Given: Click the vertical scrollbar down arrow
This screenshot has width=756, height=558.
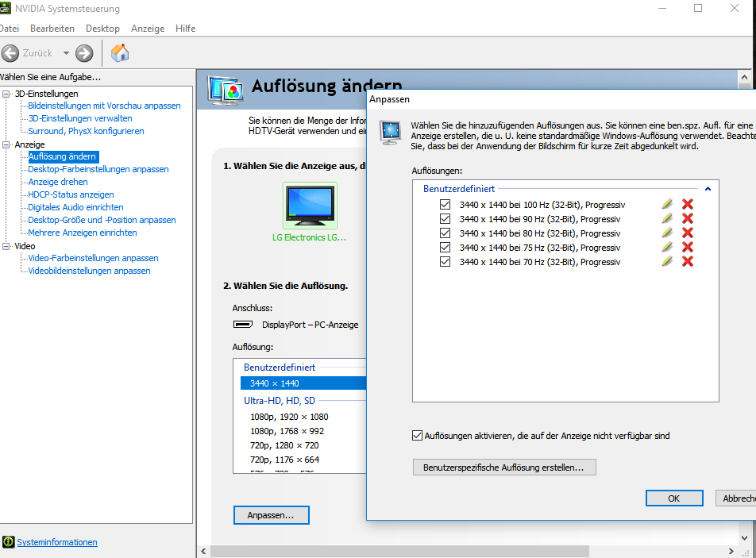Looking at the screenshot, I should point(744,538).
